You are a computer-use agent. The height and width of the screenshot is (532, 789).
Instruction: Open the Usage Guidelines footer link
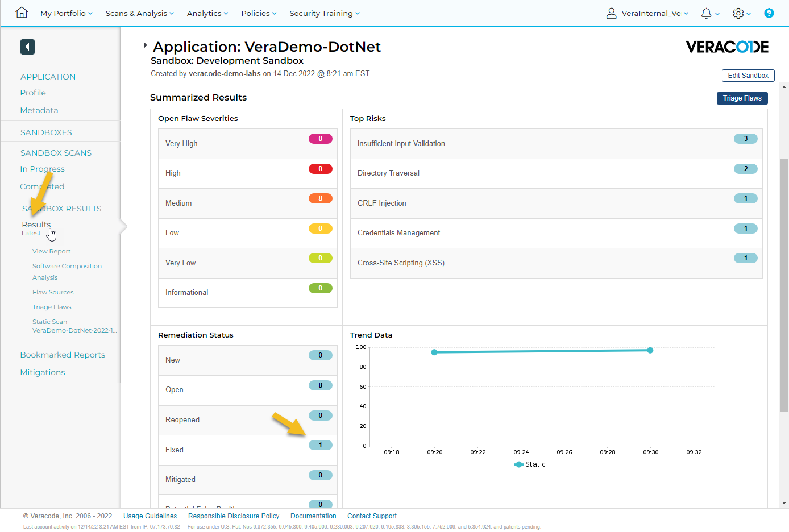tap(150, 516)
